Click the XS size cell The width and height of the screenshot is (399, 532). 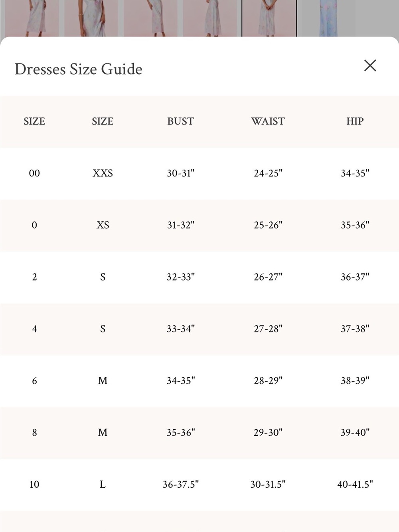[x=103, y=225]
